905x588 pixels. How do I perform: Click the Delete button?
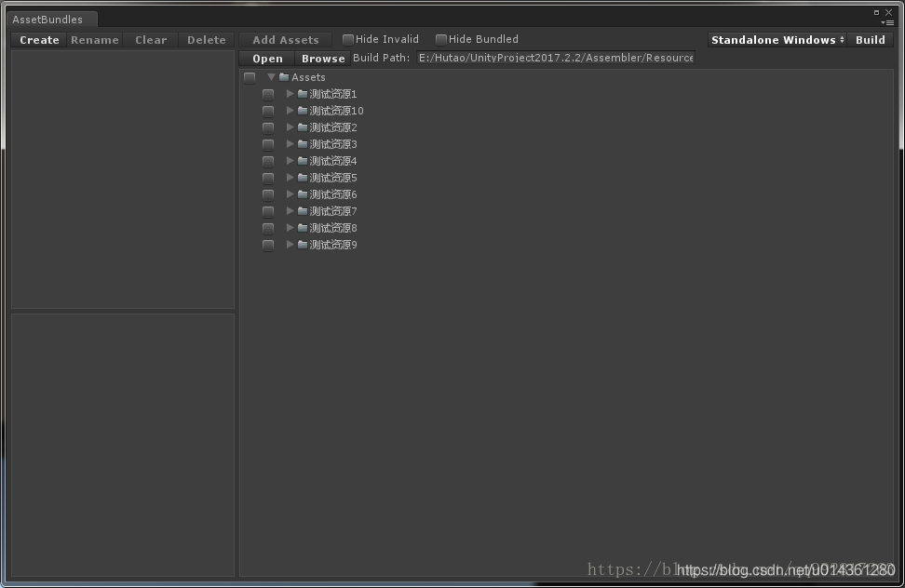click(206, 40)
